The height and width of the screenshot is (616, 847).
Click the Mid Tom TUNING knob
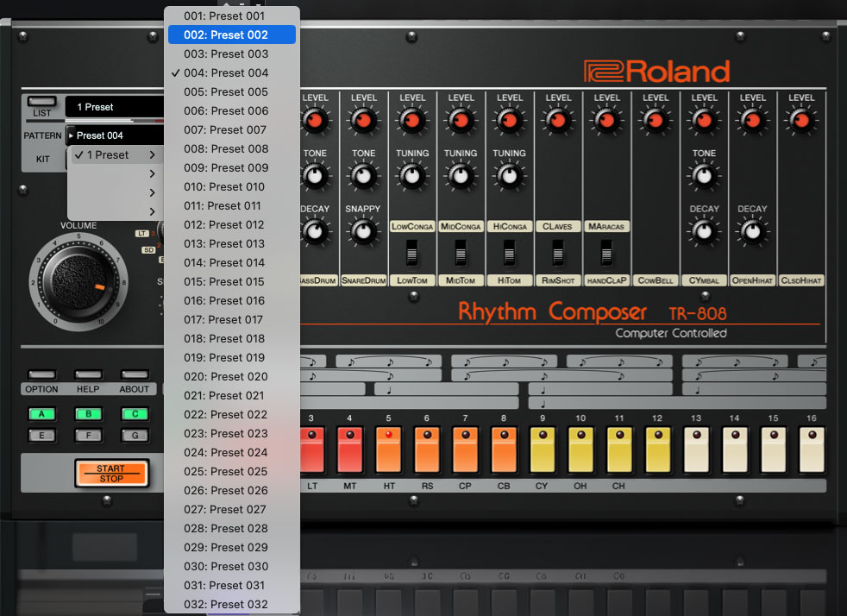point(461,176)
